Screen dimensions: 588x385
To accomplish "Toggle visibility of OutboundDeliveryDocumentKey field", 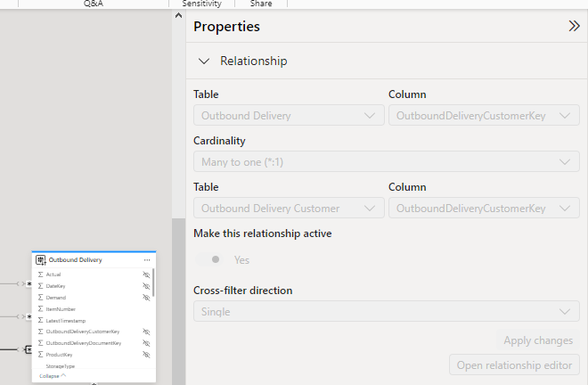I will (146, 343).
